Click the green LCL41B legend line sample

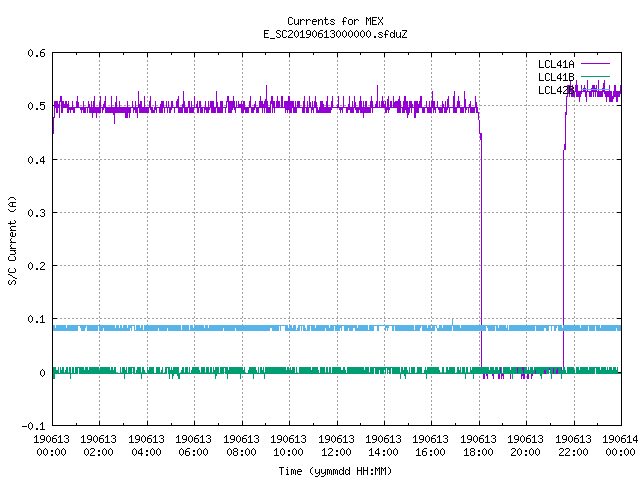[596, 76]
